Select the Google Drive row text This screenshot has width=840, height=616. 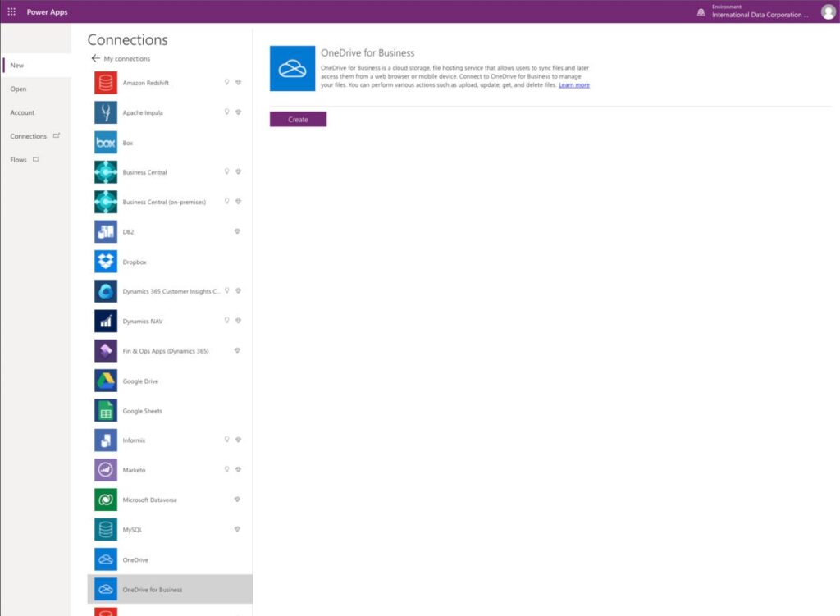(x=140, y=381)
